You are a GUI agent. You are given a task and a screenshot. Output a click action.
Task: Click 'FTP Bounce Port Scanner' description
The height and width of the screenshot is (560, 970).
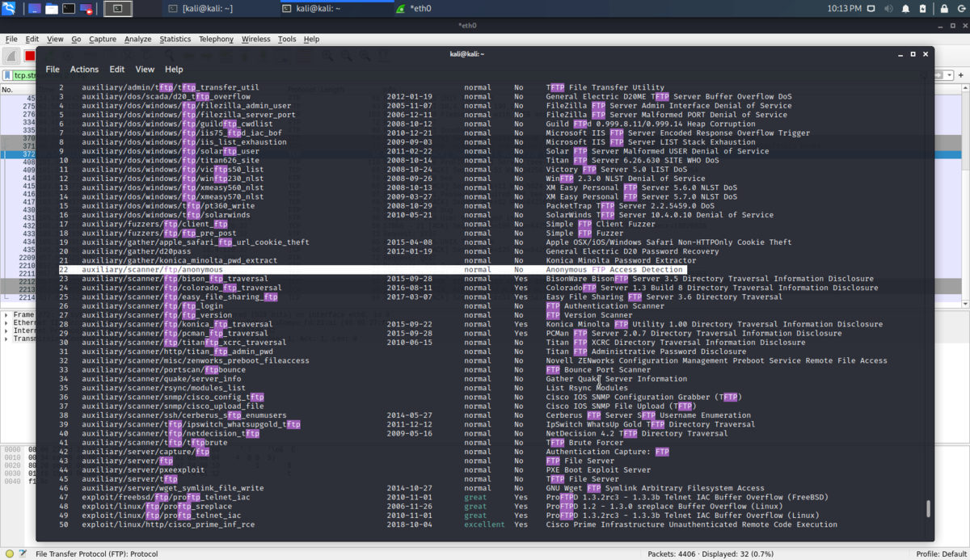click(x=599, y=369)
